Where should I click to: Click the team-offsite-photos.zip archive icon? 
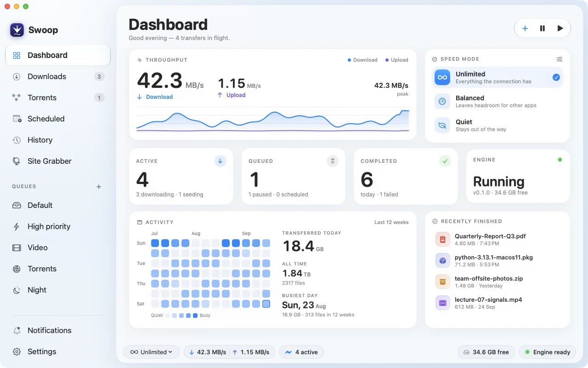pos(443,282)
